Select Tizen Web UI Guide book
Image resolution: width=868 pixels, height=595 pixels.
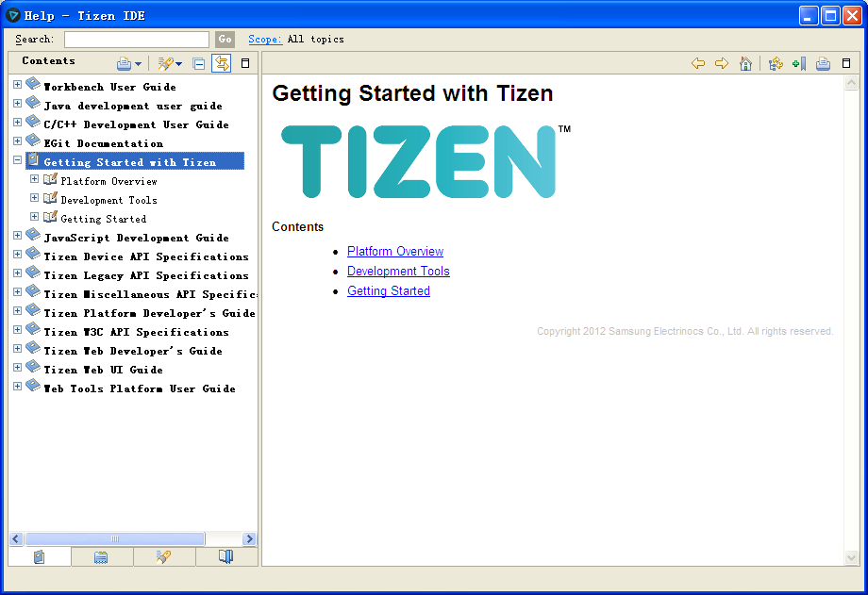tap(103, 370)
